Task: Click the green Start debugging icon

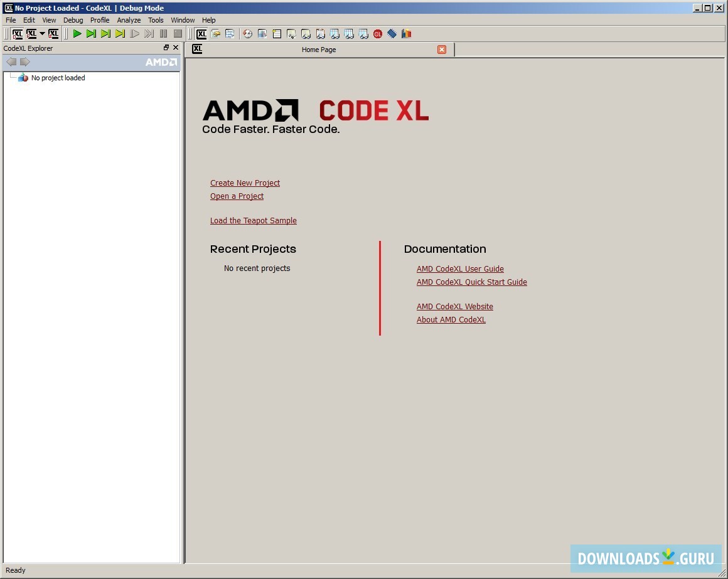Action: click(77, 33)
